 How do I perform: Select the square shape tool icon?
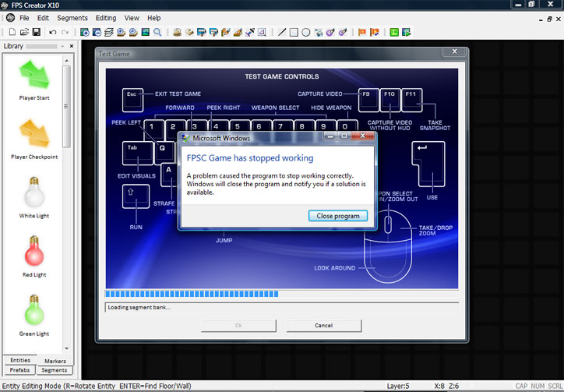pyautogui.click(x=294, y=33)
